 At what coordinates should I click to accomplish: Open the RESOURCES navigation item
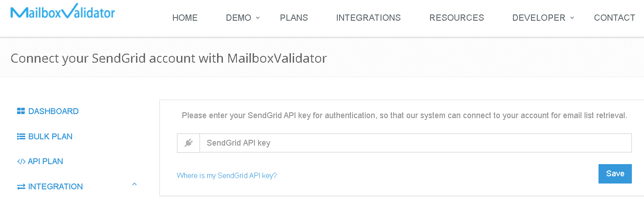tap(457, 18)
